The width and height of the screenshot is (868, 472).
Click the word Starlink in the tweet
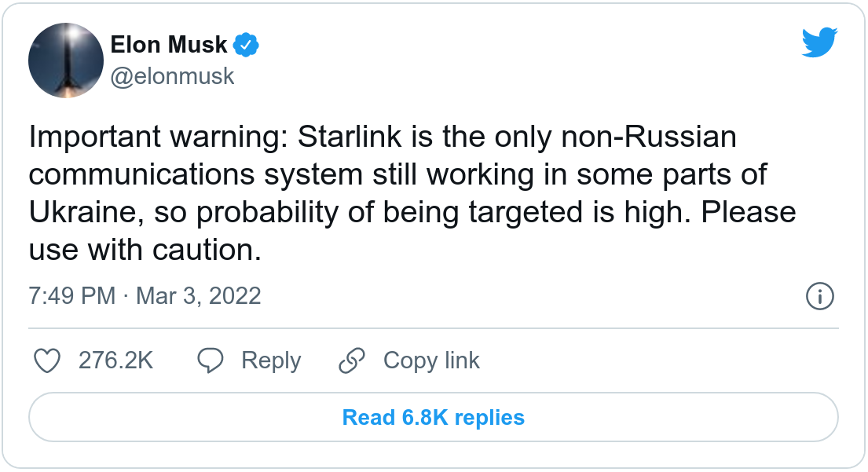tap(350, 137)
